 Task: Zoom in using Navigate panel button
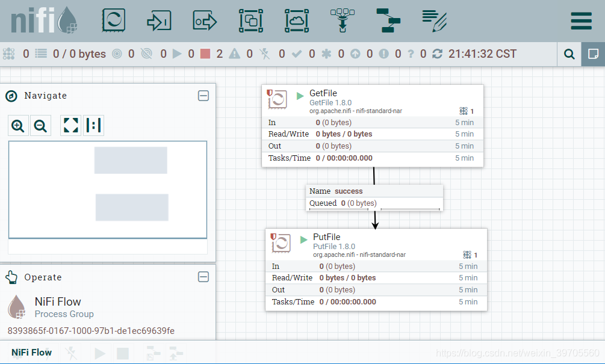pos(18,126)
